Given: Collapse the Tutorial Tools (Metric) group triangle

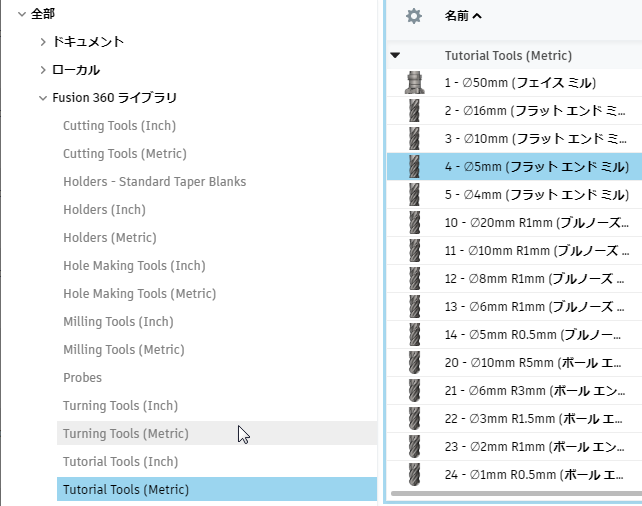Looking at the screenshot, I should coord(396,56).
